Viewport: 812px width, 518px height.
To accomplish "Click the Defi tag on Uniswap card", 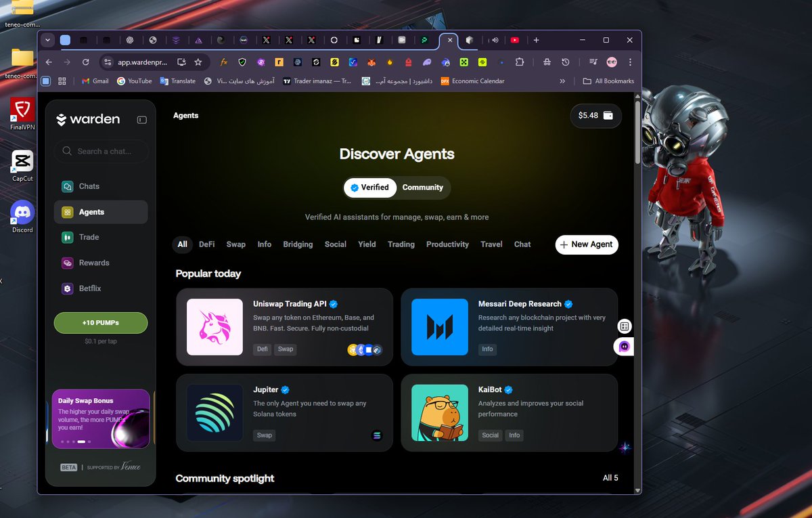I will 263,349.
